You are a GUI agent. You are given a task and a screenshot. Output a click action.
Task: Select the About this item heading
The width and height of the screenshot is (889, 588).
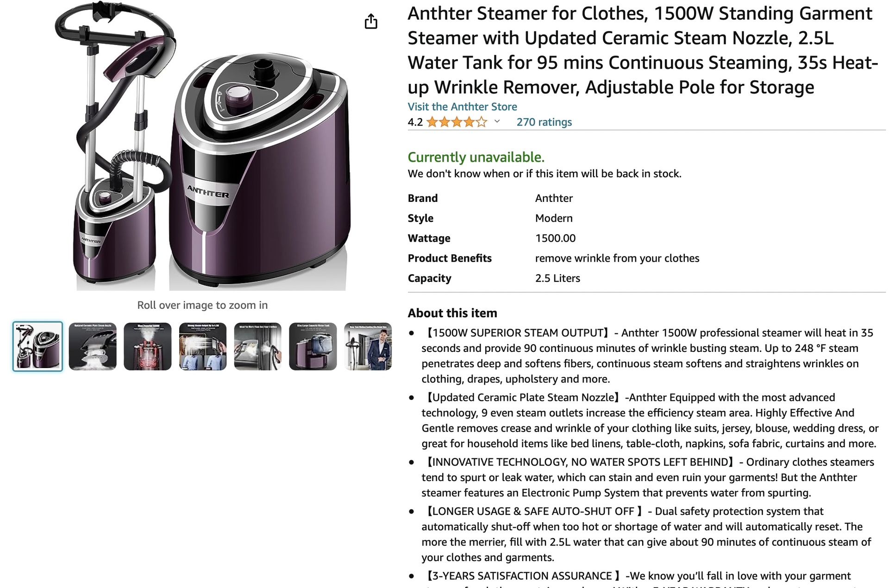pos(452,313)
